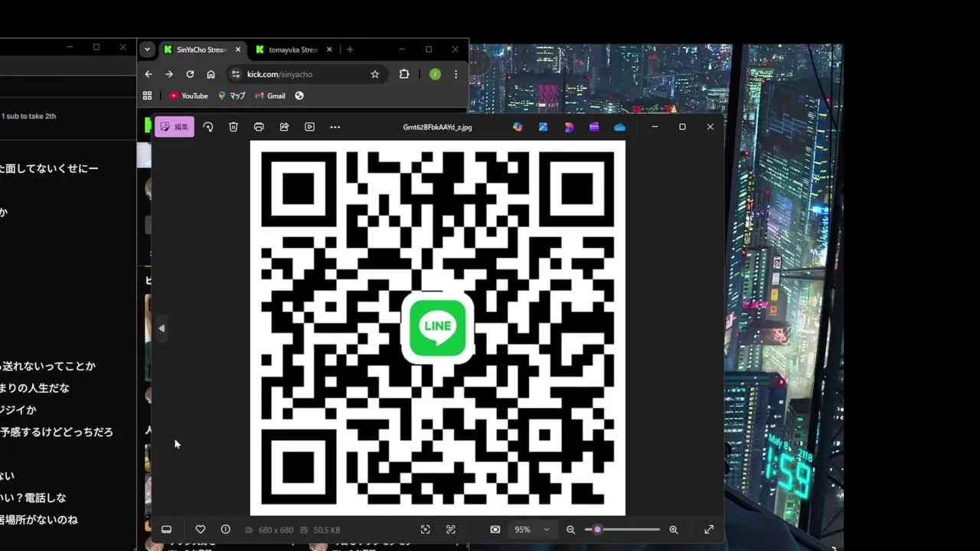Viewport: 980px width, 551px height.
Task: Zoom out with minus magnifier
Action: [570, 530]
